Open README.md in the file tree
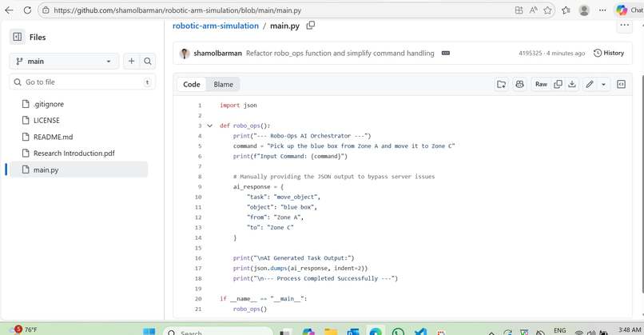The width and height of the screenshot is (644, 335). point(53,137)
